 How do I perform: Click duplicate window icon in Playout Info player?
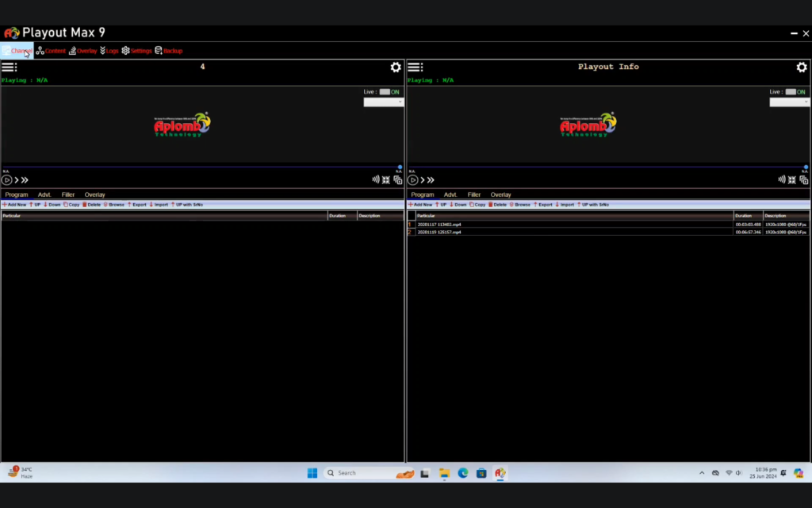pyautogui.click(x=803, y=180)
